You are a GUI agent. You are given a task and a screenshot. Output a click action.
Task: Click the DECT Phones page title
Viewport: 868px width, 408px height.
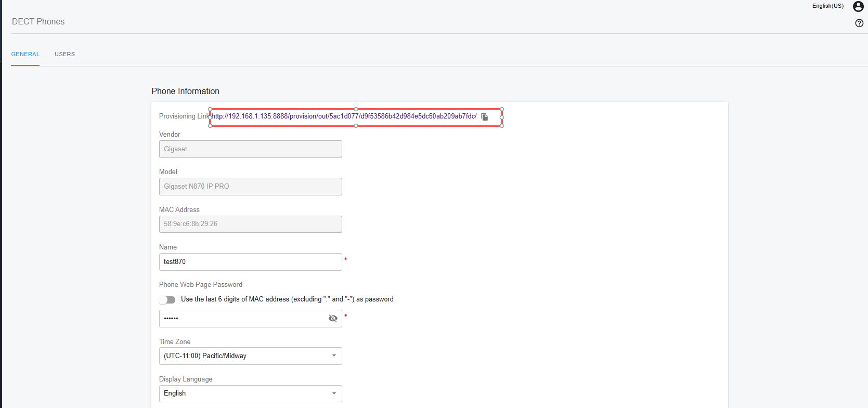38,21
